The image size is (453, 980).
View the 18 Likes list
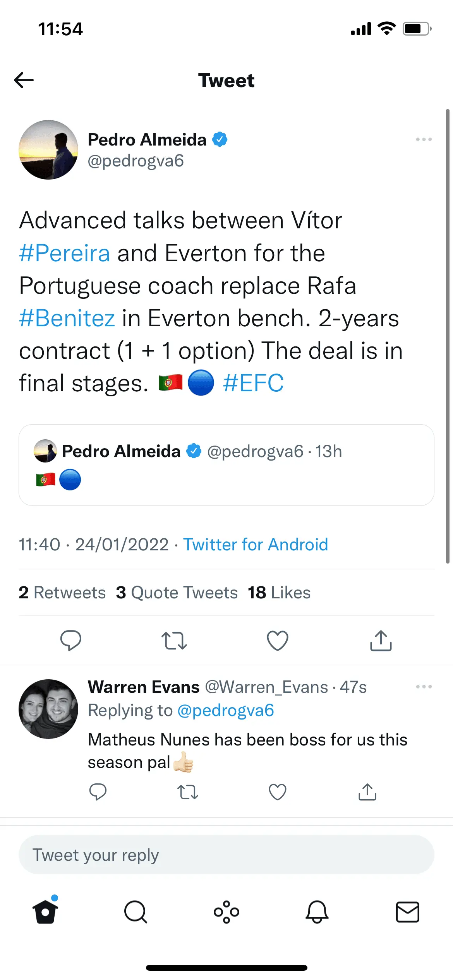(x=279, y=593)
